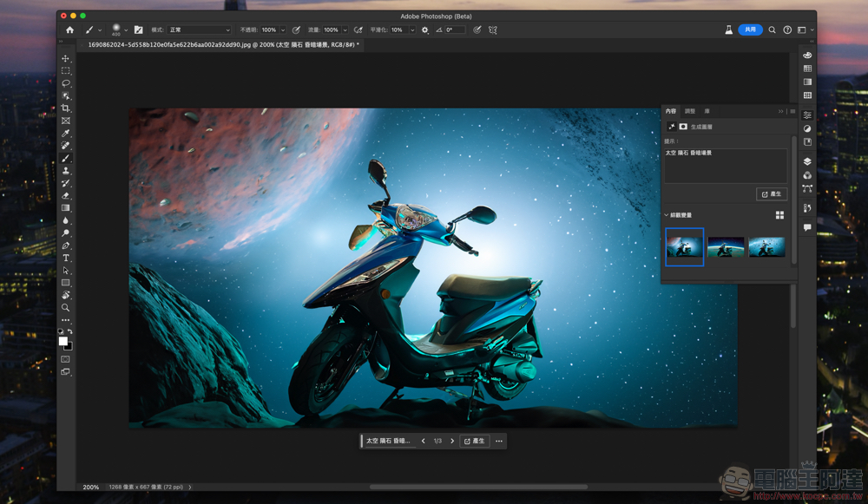The width and height of the screenshot is (868, 504).
Task: Go to the next variation in task bar
Action: [452, 441]
